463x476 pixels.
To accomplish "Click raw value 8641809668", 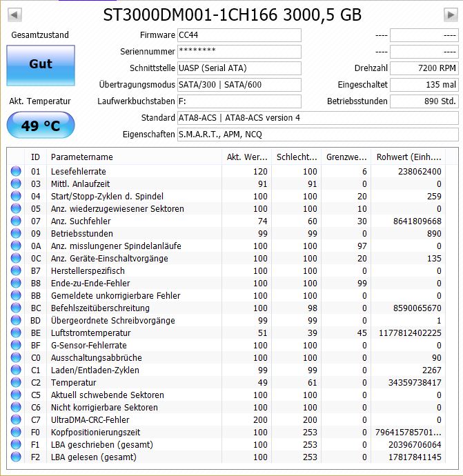I will (x=417, y=221).
